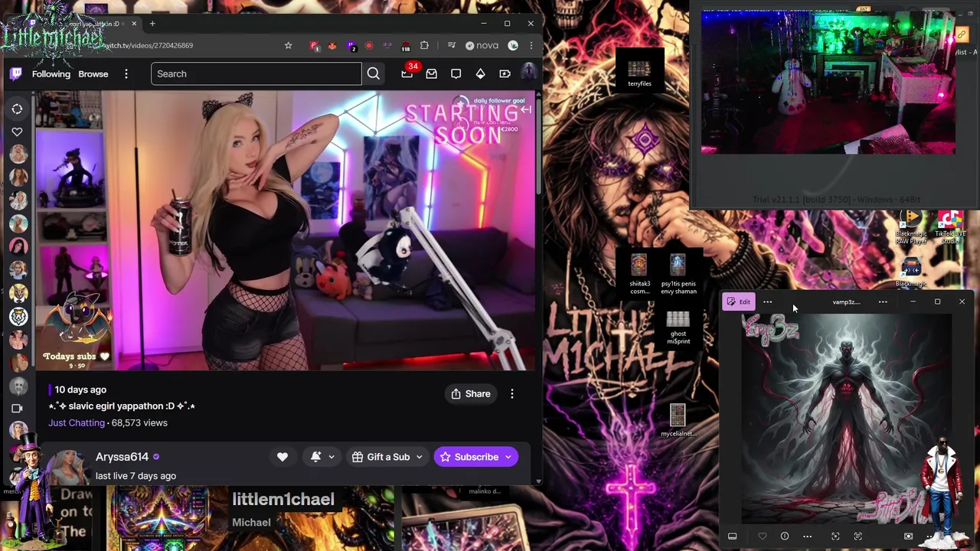Click the Just Chatting category link

[77, 422]
